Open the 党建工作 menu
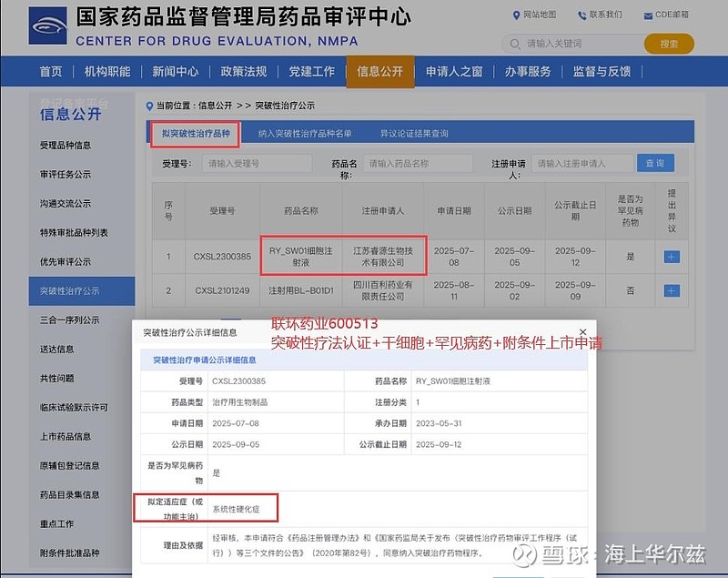Image resolution: width=728 pixels, height=578 pixels. point(311,72)
